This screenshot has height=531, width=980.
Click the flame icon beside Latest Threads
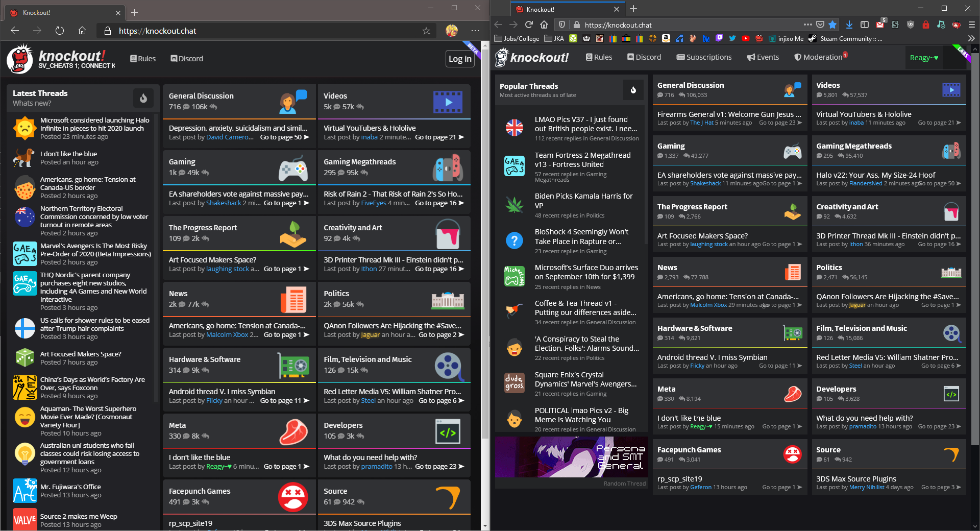point(143,98)
